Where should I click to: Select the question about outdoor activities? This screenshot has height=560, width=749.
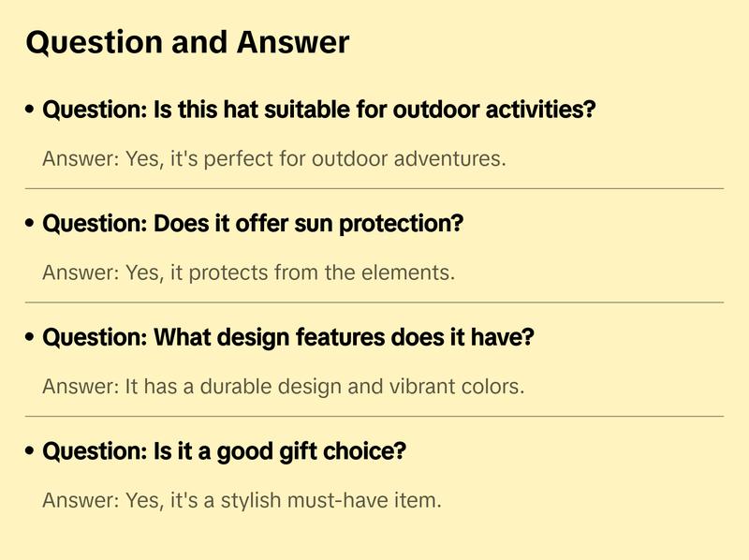click(x=319, y=110)
